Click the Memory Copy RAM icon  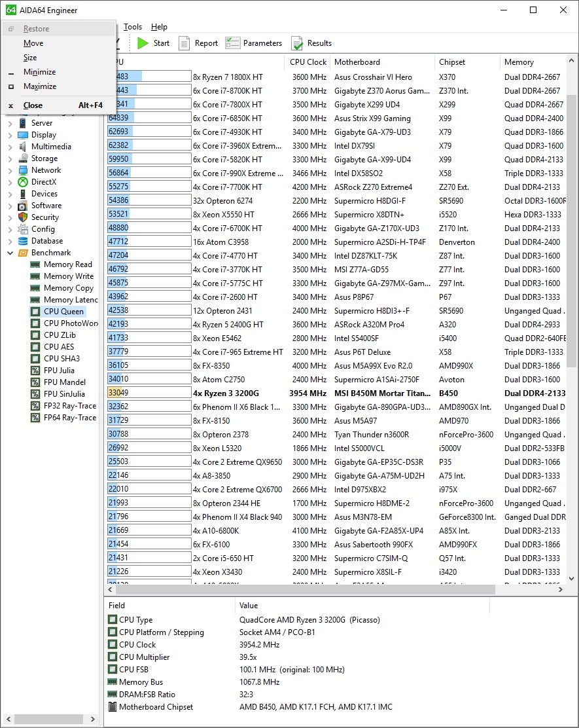[x=35, y=288]
